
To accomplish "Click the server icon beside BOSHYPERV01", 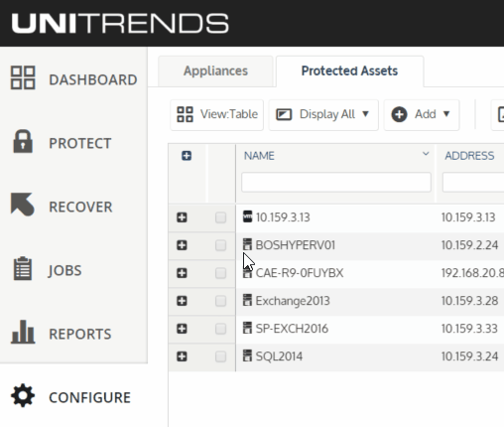I will 247,244.
